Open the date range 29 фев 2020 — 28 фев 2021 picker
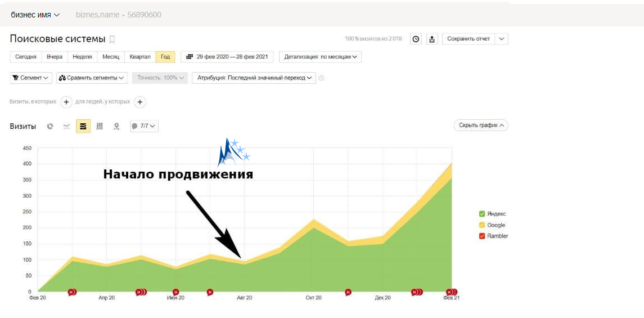Viewport: 644px width, 318px height. pyautogui.click(x=227, y=57)
